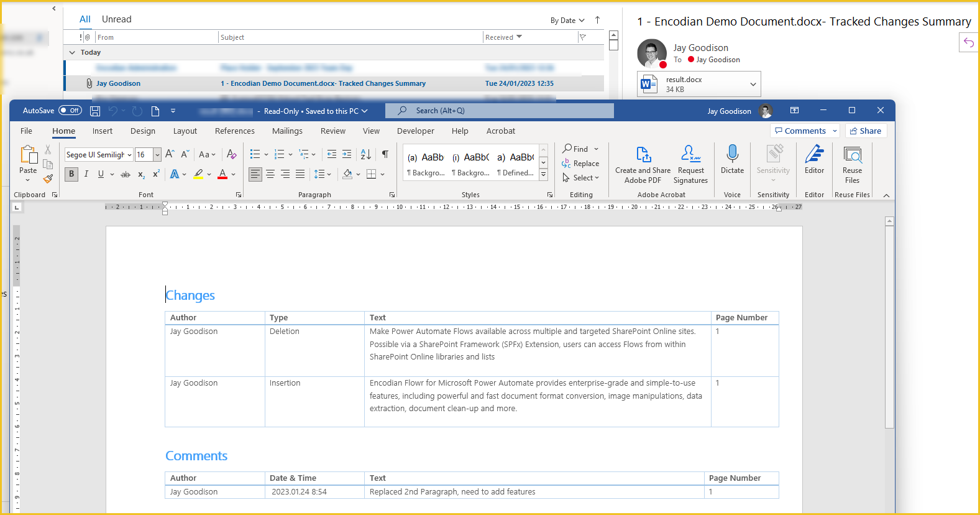Open the Change Case dropdown
Viewport: 980px width, 515px height.
[207, 154]
